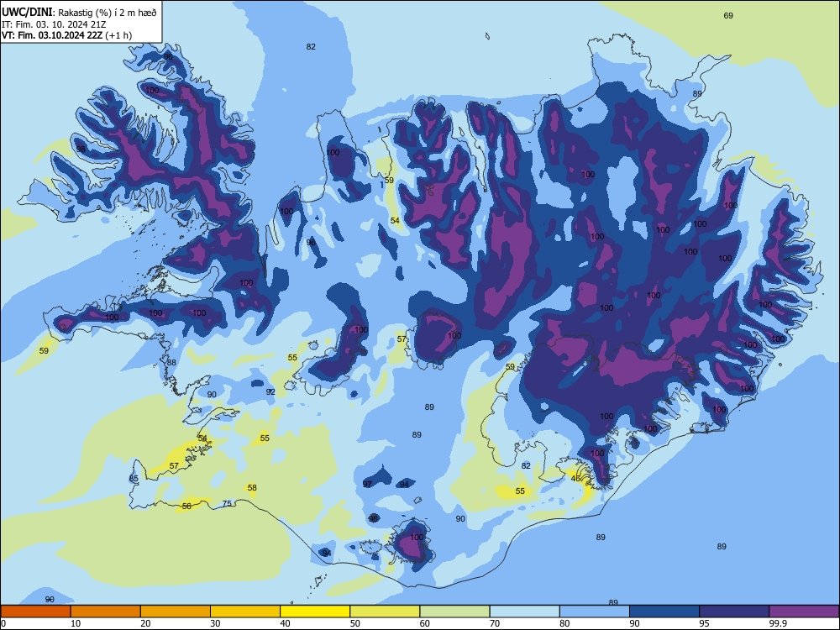
Task: Click the light green 60–70 legend swatch
Action: click(454, 612)
